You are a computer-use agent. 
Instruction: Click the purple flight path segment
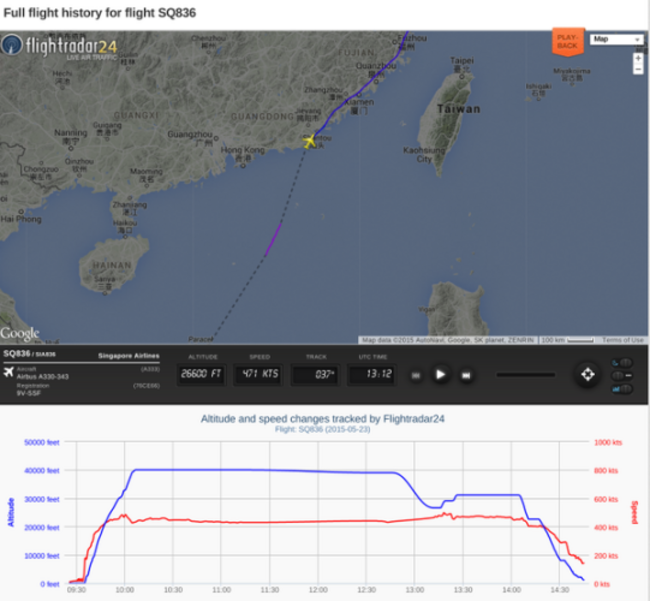point(273,240)
